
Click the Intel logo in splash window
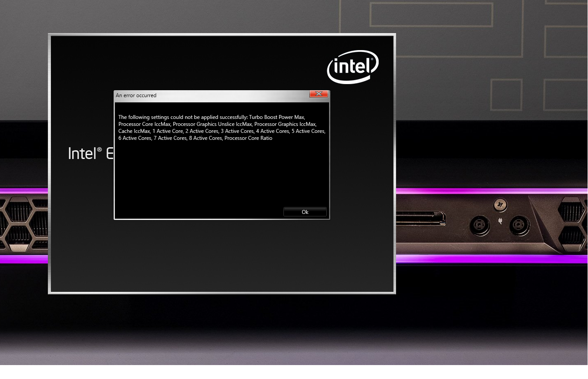353,67
